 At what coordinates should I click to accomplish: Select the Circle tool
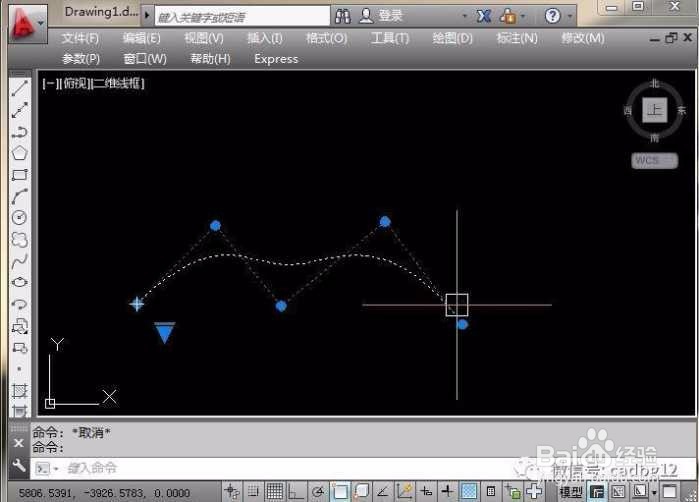[20, 218]
